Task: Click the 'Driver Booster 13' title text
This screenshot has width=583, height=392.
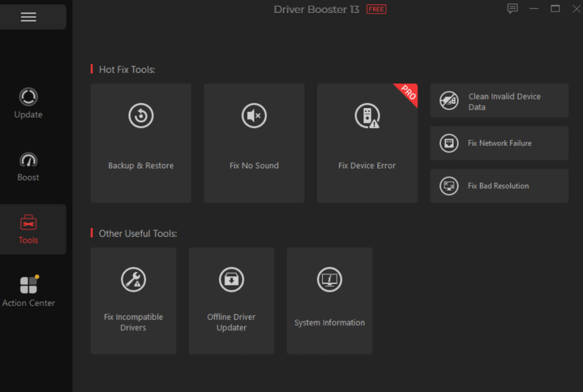Action: 317,9
